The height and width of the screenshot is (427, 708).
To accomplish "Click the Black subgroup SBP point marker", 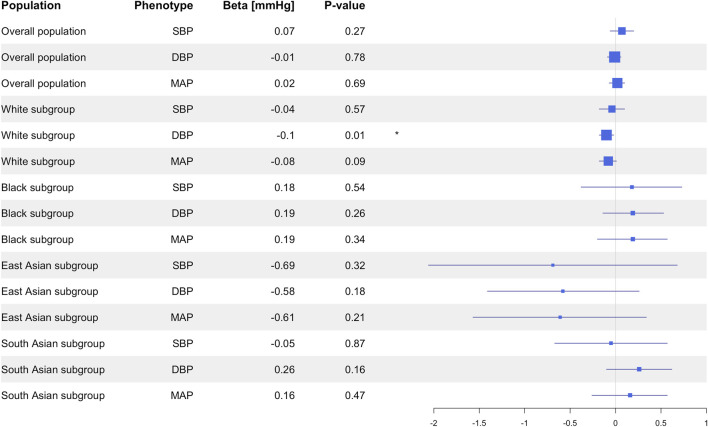I will click(x=632, y=187).
